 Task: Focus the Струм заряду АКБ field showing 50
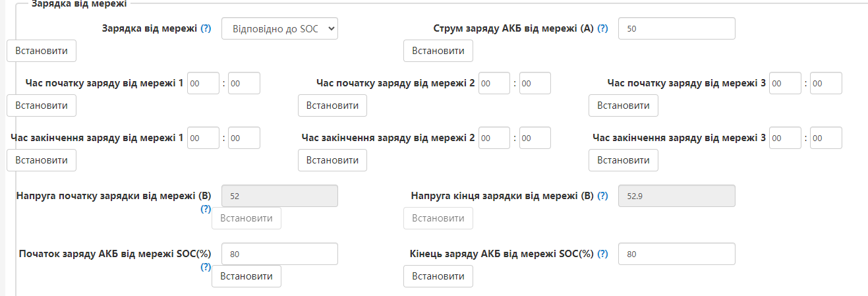[676, 28]
